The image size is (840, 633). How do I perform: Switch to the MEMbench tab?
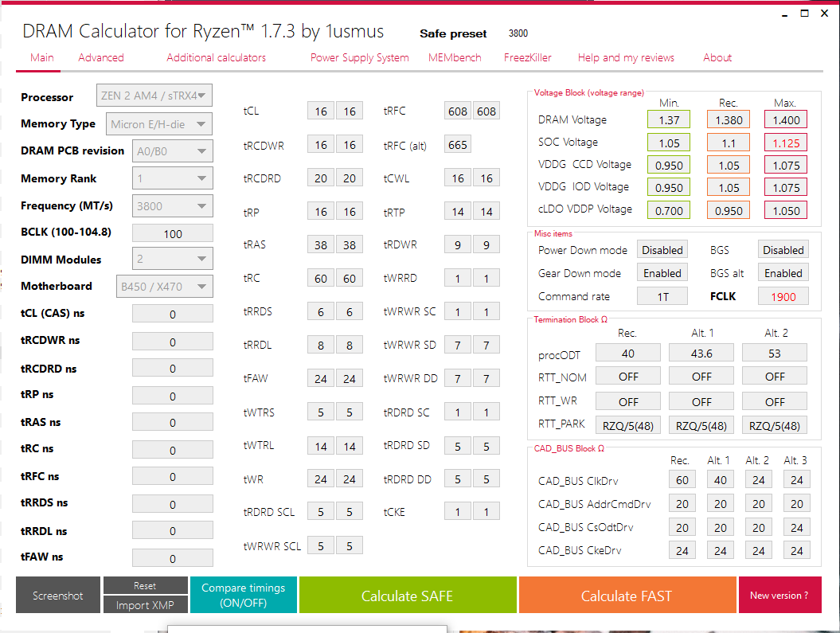click(455, 57)
